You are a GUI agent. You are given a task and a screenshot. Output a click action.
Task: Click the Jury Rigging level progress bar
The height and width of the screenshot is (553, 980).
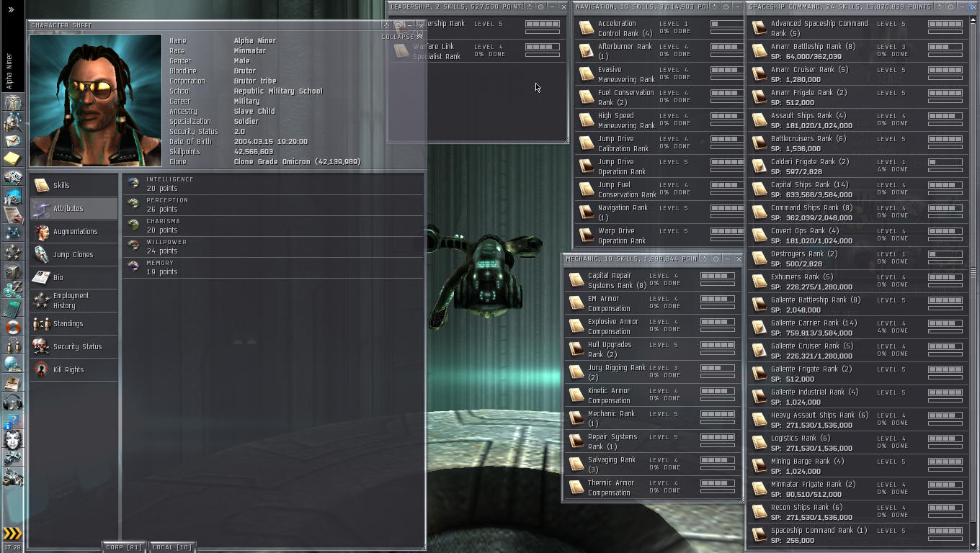tap(717, 368)
